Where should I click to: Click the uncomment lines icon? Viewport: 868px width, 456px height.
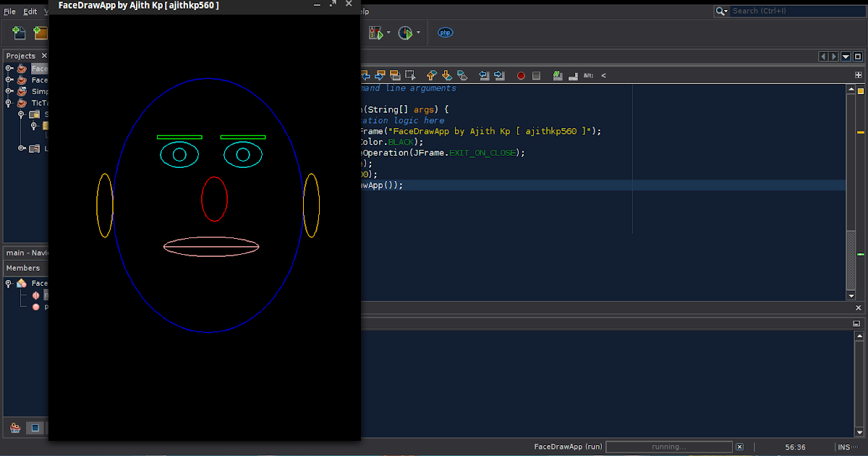click(x=573, y=75)
